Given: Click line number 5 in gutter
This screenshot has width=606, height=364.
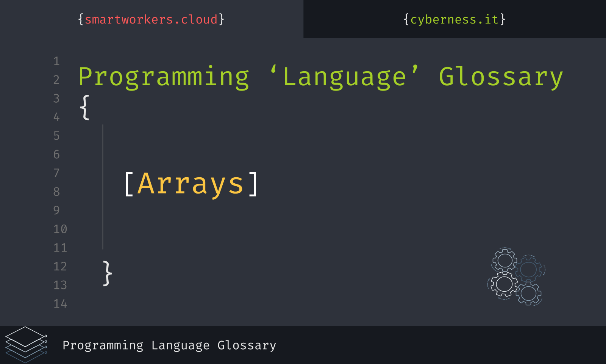Looking at the screenshot, I should coord(56,136).
